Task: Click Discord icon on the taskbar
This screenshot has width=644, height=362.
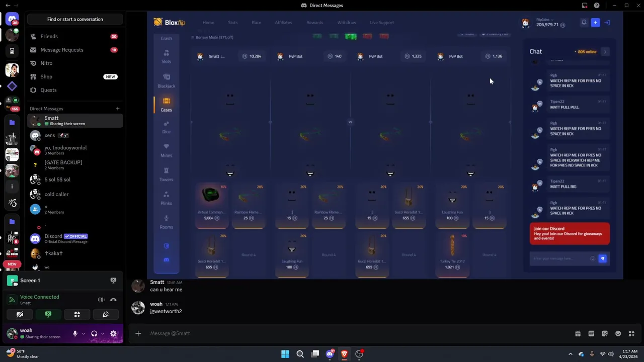Action: (x=330, y=354)
